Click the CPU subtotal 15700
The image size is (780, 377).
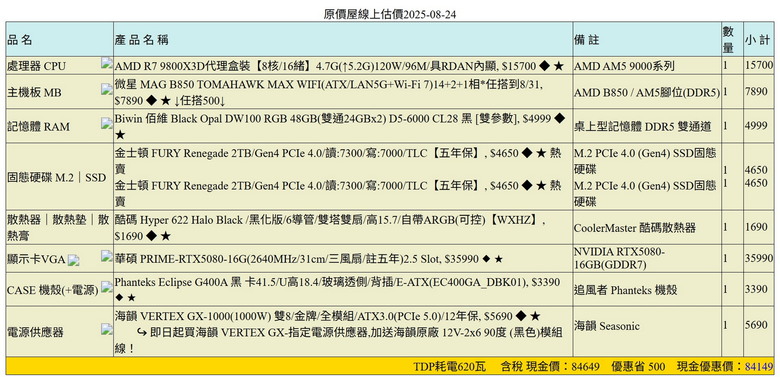coord(759,65)
